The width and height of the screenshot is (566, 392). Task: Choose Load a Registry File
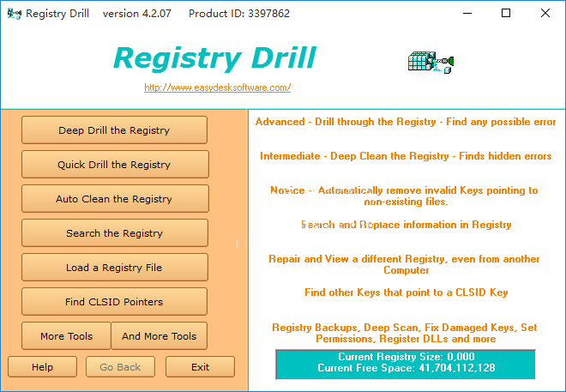click(115, 267)
